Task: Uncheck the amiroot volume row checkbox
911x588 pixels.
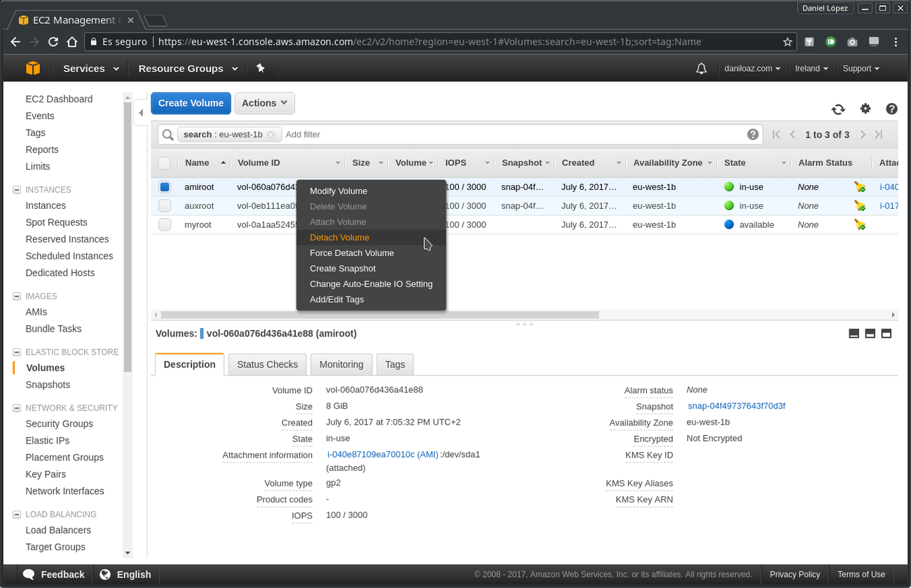Action: click(x=164, y=187)
